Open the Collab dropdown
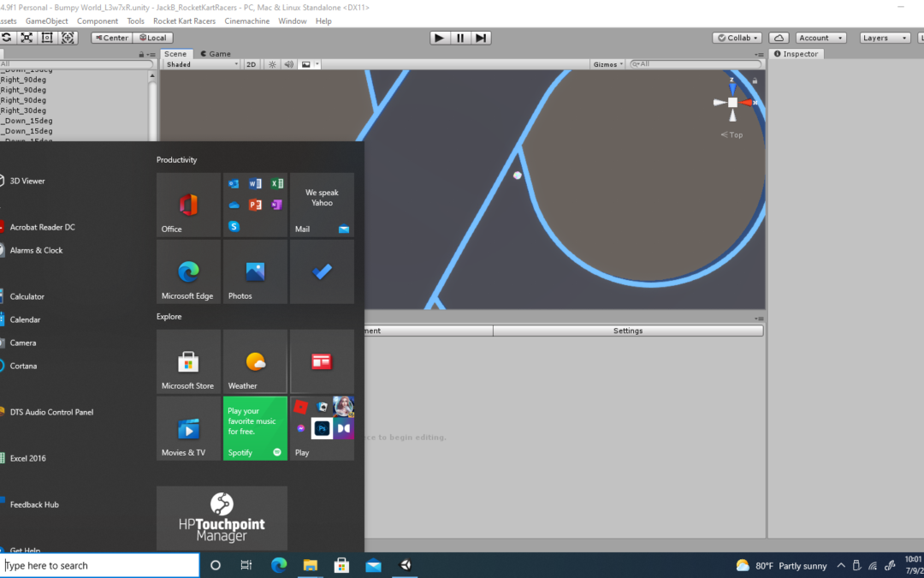This screenshot has height=578, width=924. pyautogui.click(x=737, y=38)
